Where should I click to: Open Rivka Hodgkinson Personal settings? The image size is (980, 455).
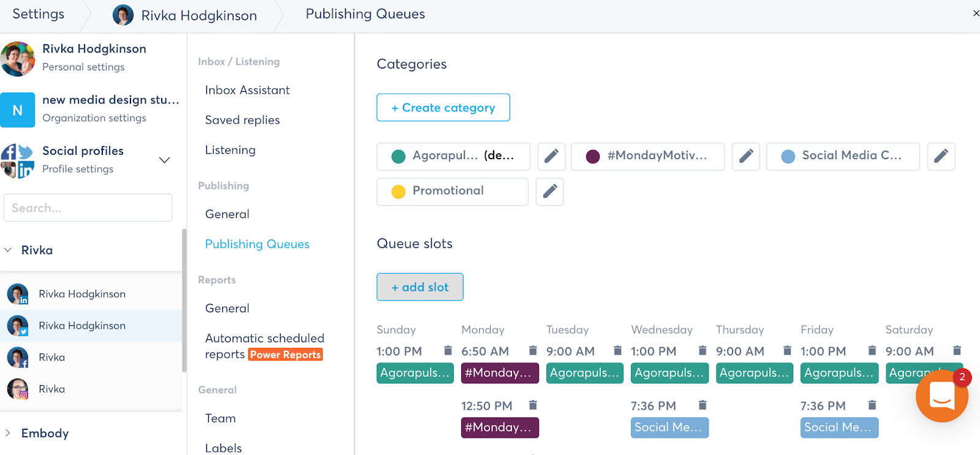93,58
